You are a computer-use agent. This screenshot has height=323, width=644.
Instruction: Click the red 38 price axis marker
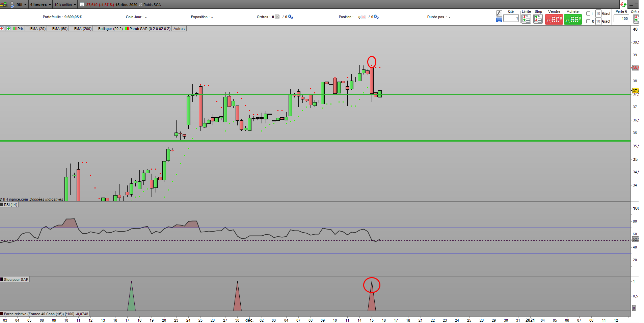click(x=635, y=68)
